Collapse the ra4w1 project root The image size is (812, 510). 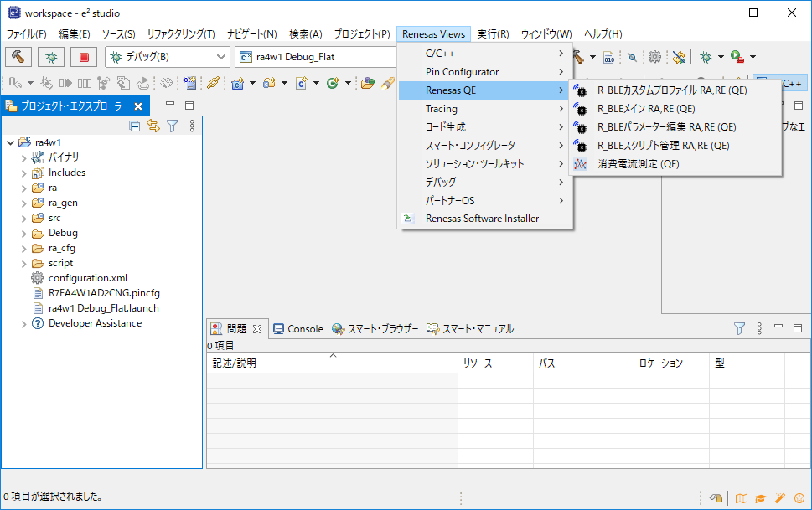coord(10,142)
